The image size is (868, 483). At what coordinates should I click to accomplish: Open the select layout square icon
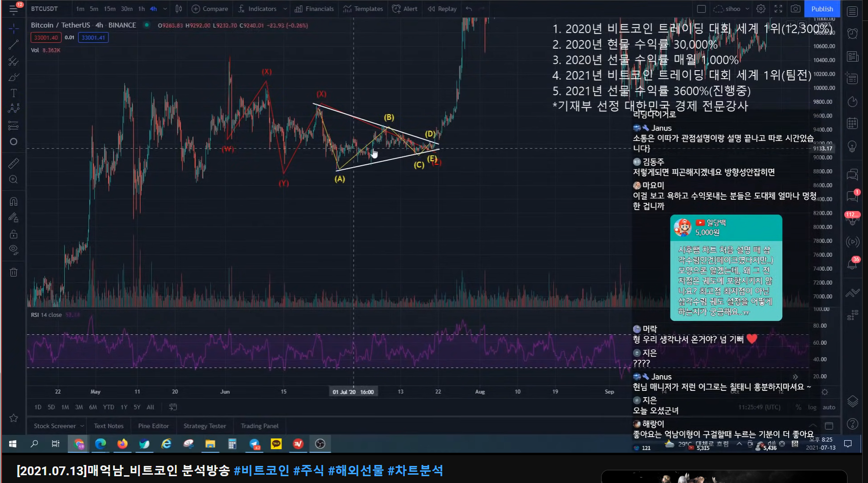click(x=701, y=9)
